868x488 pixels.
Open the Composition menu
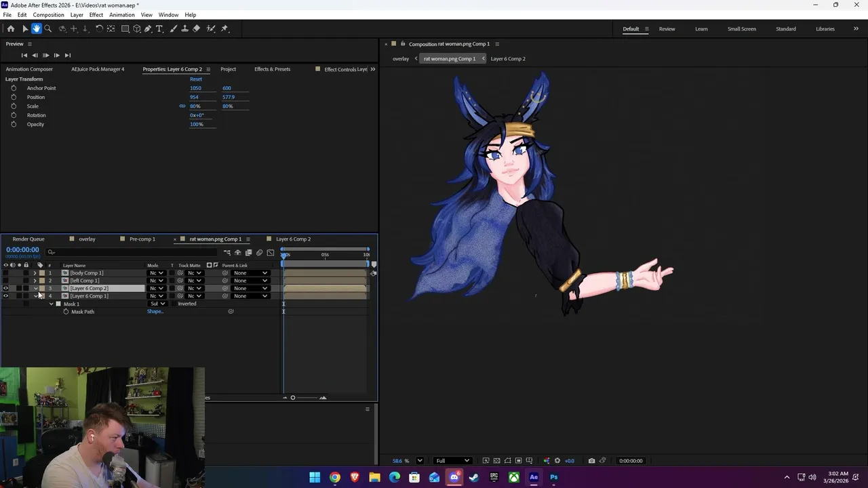coord(48,15)
